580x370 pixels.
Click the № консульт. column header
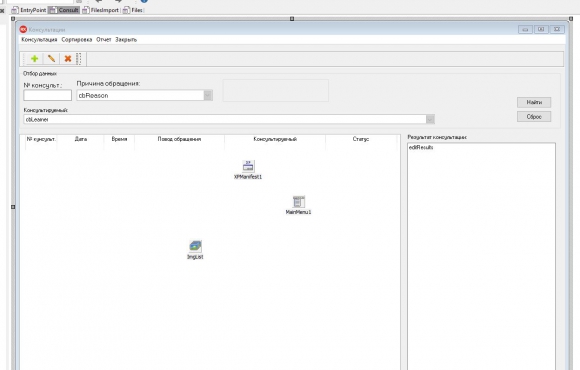pos(41,139)
